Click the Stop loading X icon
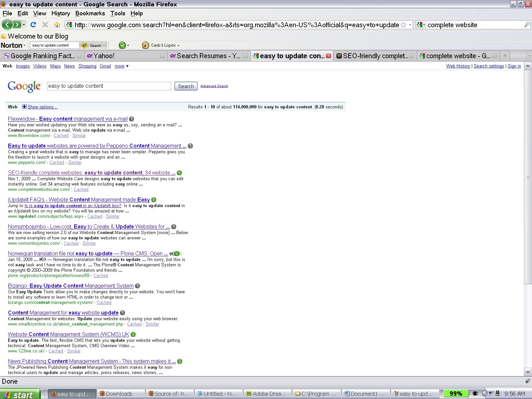The width and height of the screenshot is (532, 399). click(x=45, y=25)
